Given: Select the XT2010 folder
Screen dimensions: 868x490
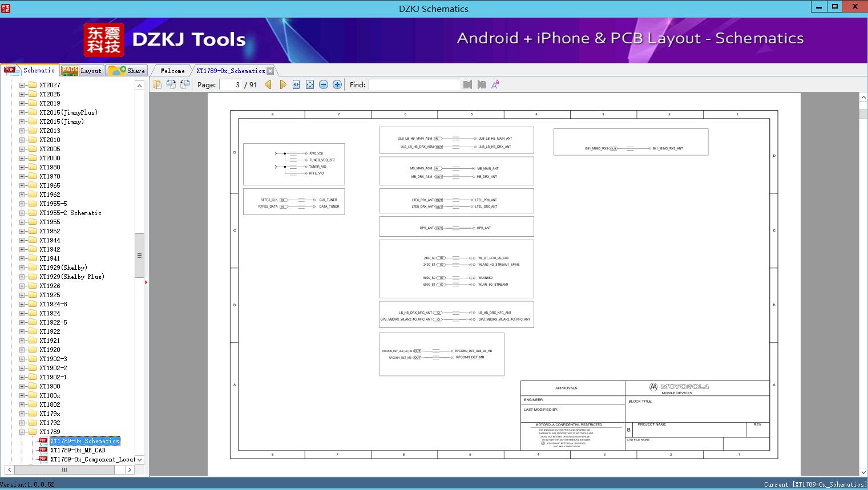Looking at the screenshot, I should tap(50, 140).
